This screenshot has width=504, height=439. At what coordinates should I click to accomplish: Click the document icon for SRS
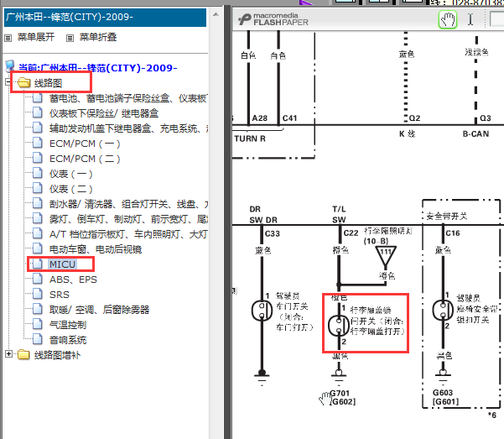pyautogui.click(x=38, y=294)
